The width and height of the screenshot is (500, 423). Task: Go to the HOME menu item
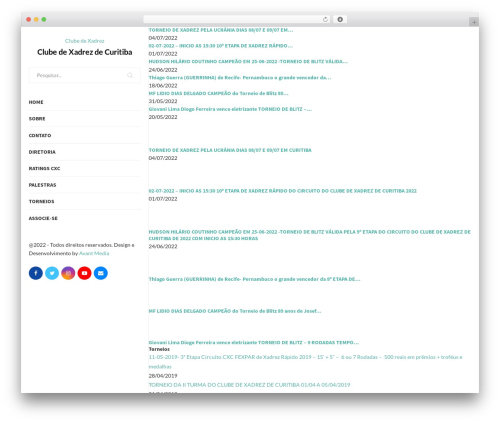(36, 102)
